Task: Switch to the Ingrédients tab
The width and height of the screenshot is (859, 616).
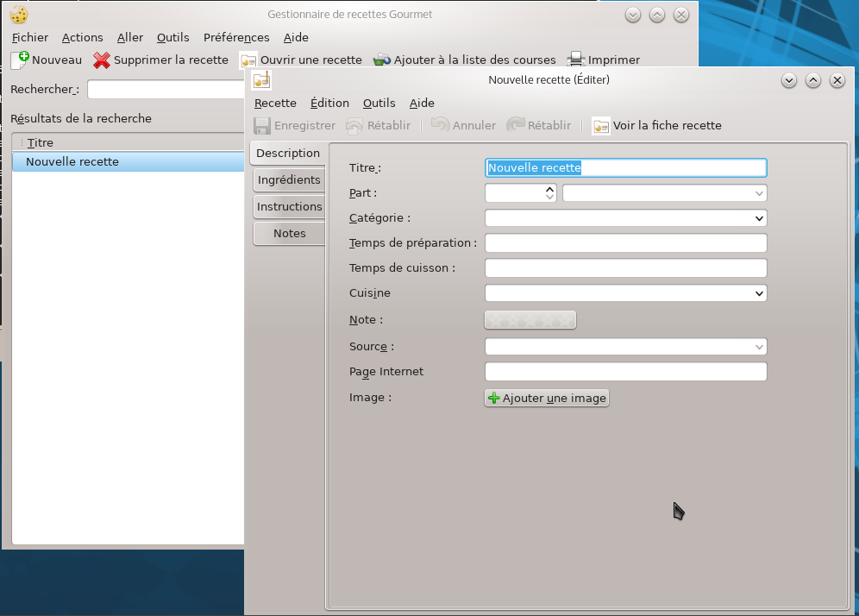Action: [x=289, y=180]
